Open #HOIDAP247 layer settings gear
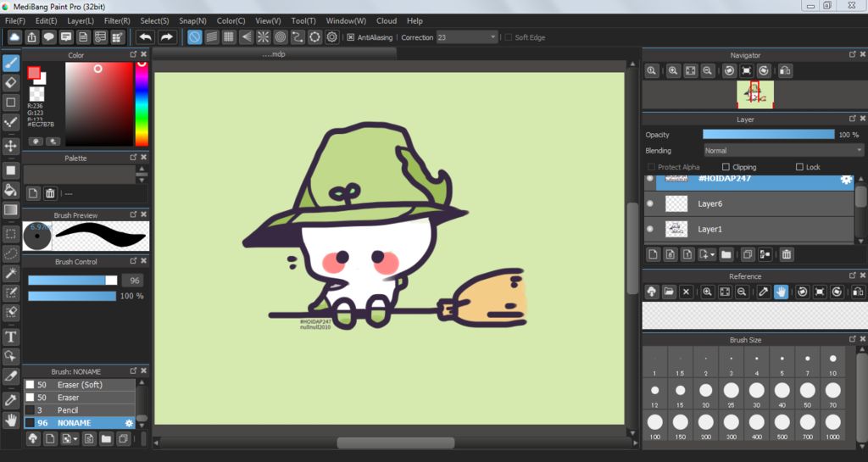This screenshot has height=462, width=868. (x=846, y=180)
